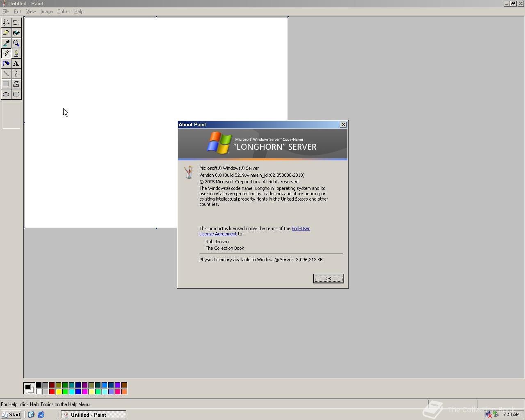The image size is (525, 420).
Task: Click the Show Desktop quick launch icon
Action: 31,415
